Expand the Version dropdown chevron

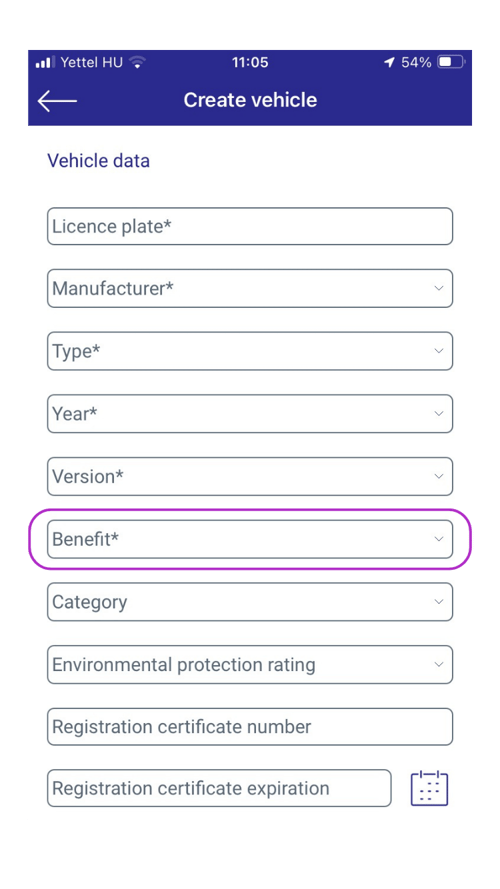[x=439, y=476]
